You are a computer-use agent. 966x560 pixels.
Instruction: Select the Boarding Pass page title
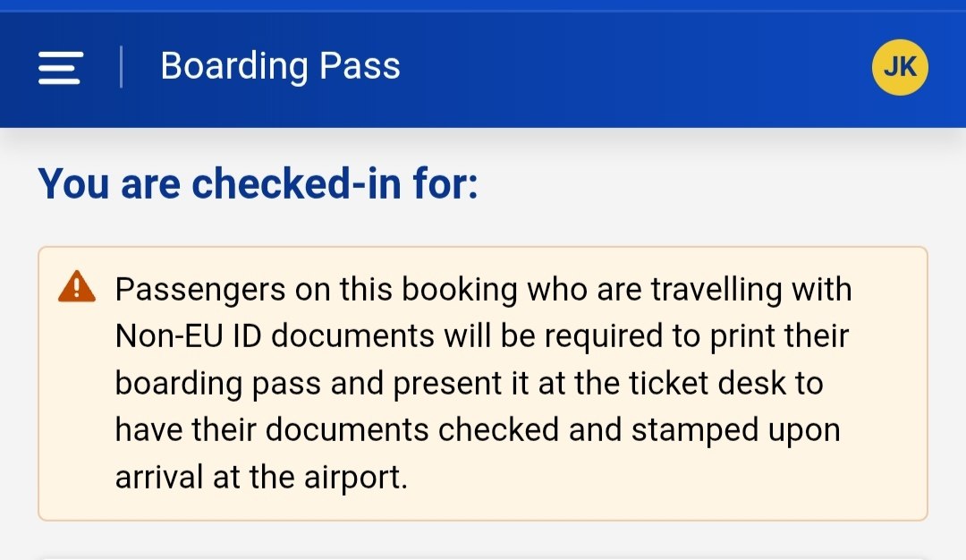(280, 67)
